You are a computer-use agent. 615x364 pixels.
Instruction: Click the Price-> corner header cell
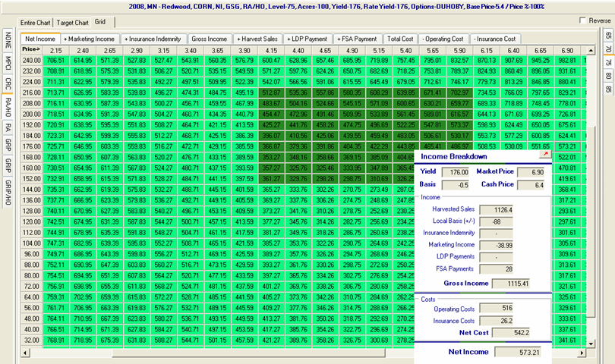31,49
